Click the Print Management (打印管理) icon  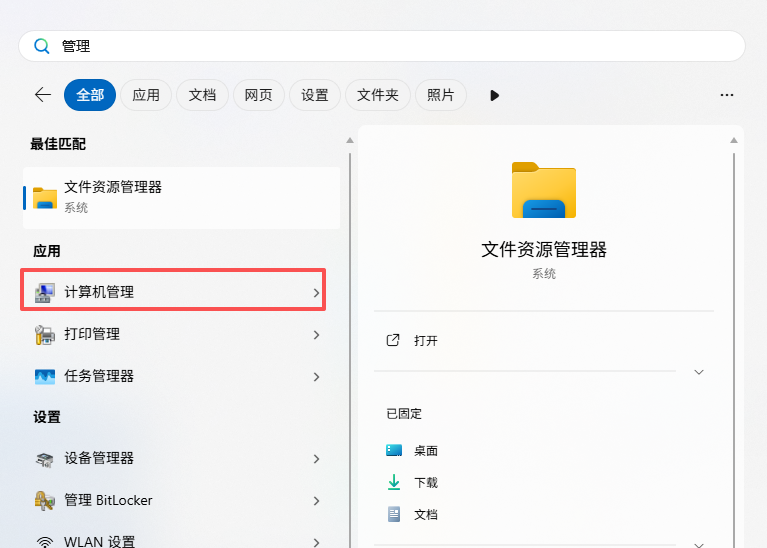point(45,334)
